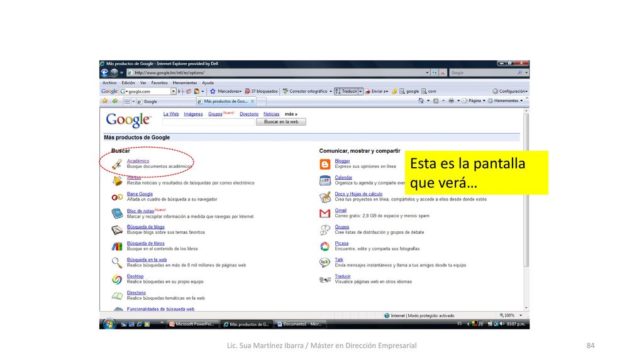Screen dimensions: 644x362
Task: Expand the Página command bar menu
Action: pyautogui.click(x=474, y=101)
